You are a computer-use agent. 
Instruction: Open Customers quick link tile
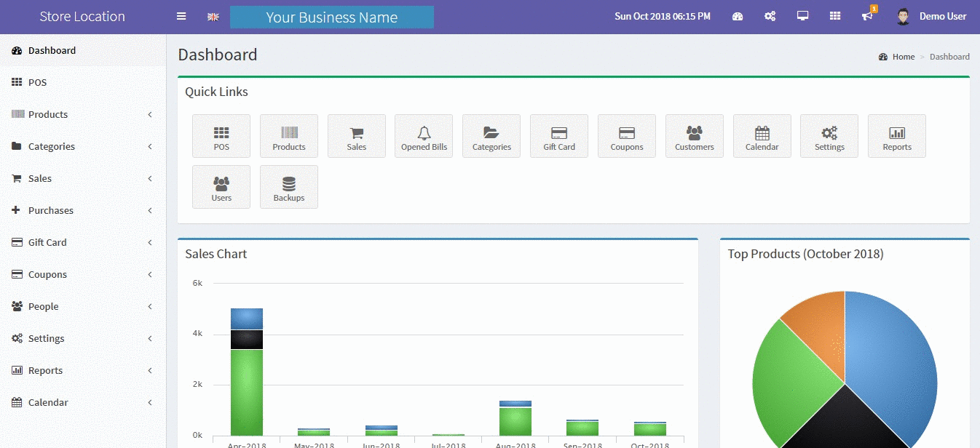click(x=695, y=136)
